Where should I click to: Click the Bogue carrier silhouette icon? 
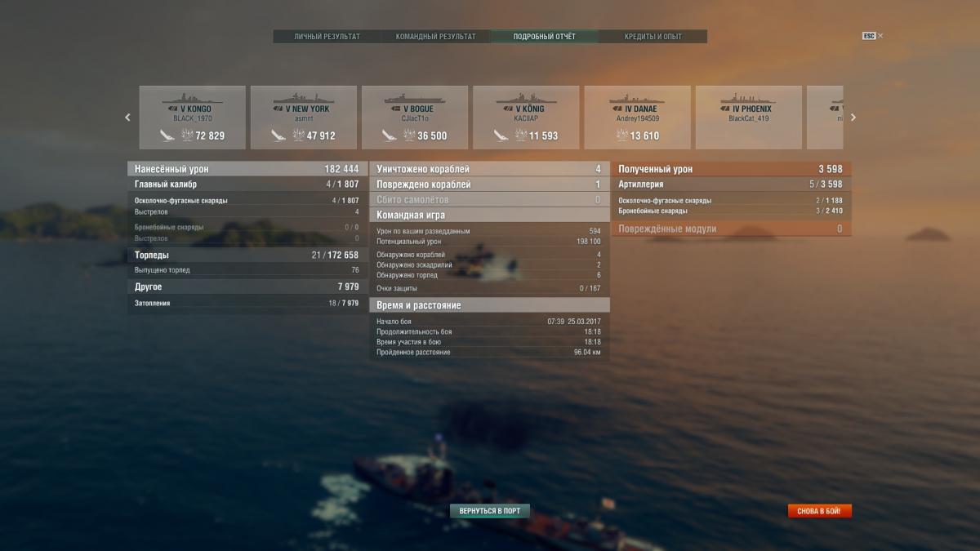coord(414,98)
